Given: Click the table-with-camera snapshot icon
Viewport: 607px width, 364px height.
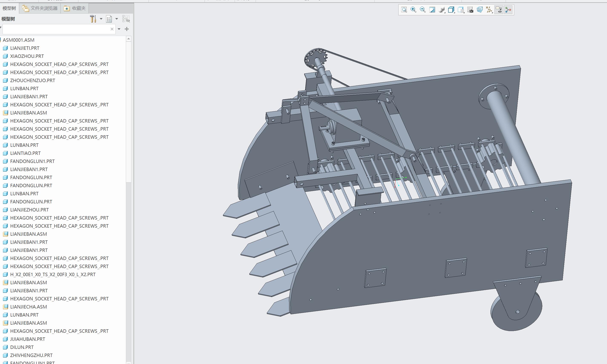Looking at the screenshot, I should tap(470, 10).
